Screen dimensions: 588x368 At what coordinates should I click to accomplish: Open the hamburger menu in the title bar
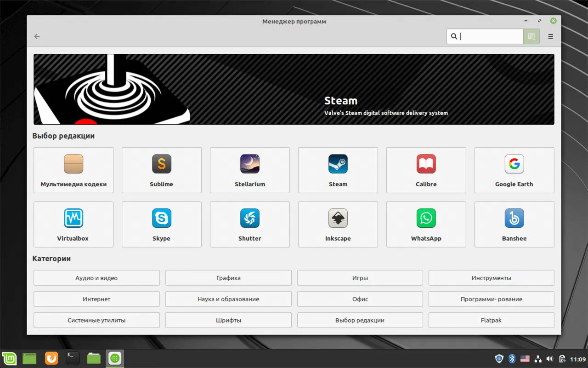pos(550,36)
